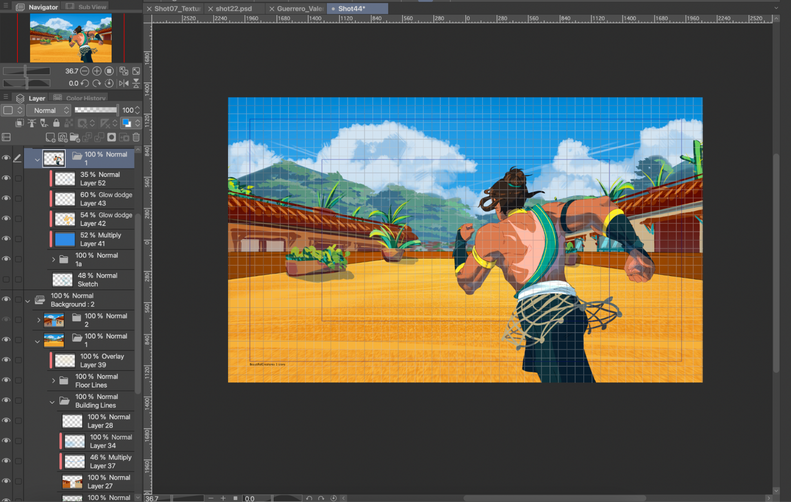Hide Layer 43 with its eye icon
The image size is (791, 502).
6,198
